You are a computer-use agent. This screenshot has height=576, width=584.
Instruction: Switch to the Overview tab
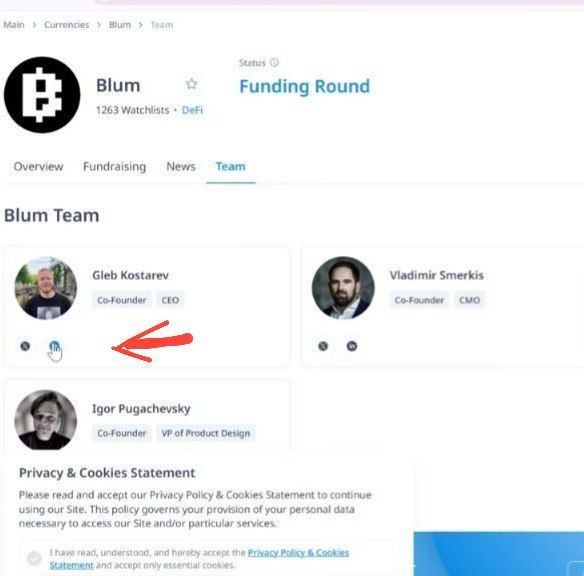(38, 166)
